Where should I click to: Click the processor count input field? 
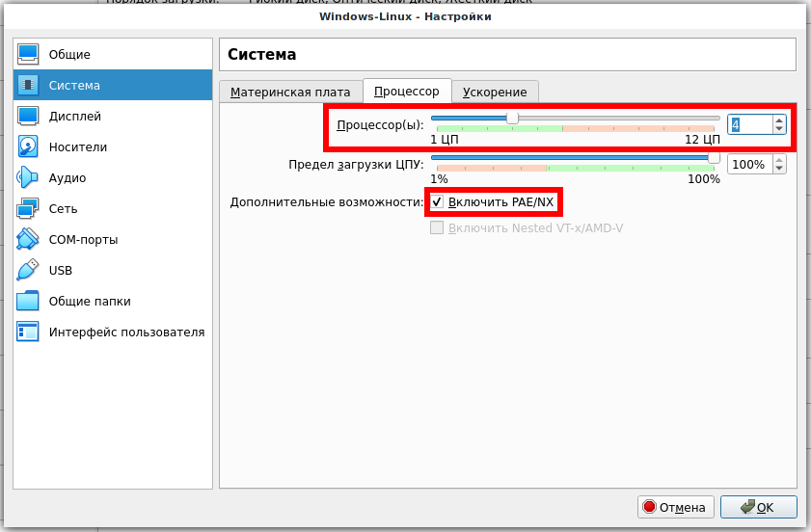pos(749,124)
